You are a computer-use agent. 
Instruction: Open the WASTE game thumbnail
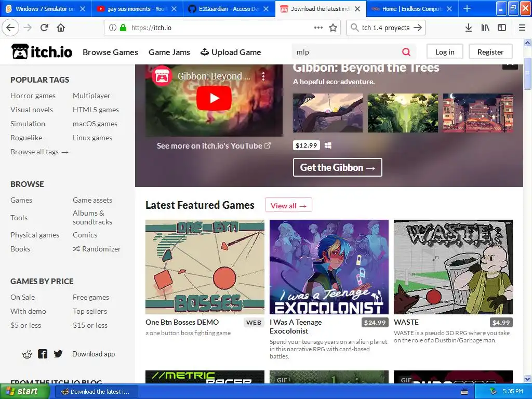453,267
